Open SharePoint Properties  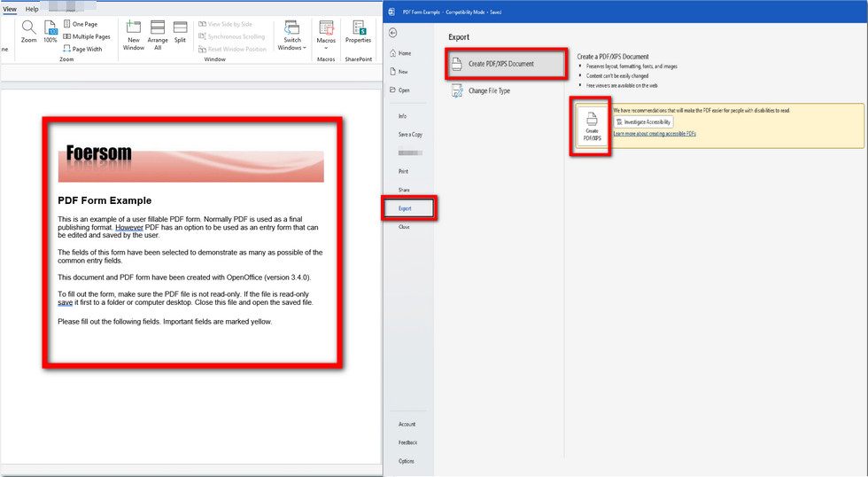point(358,32)
